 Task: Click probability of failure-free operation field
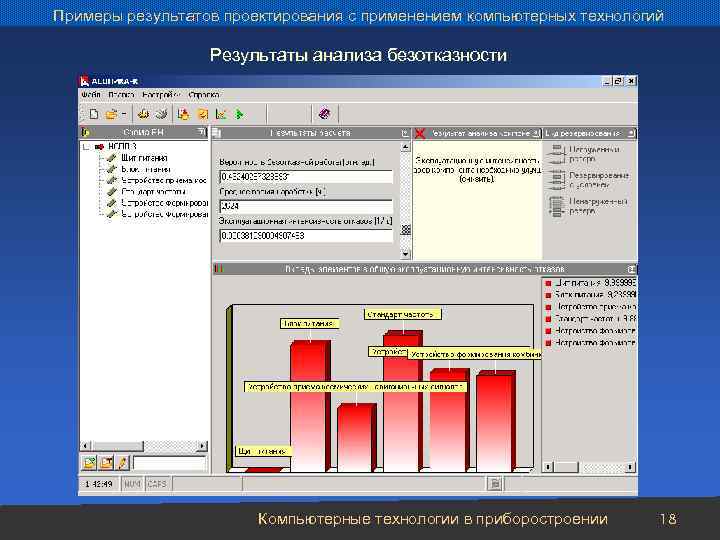coord(306,177)
